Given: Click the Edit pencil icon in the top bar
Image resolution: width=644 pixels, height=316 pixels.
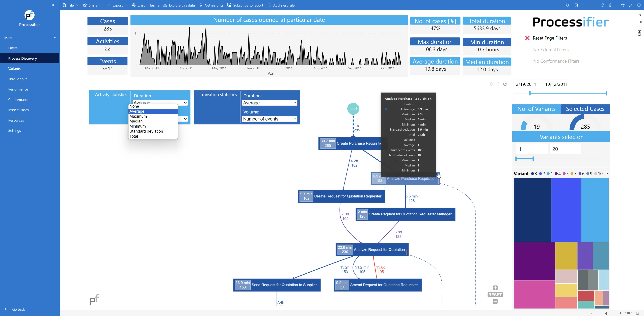Looking at the screenshot, I should (631, 5).
